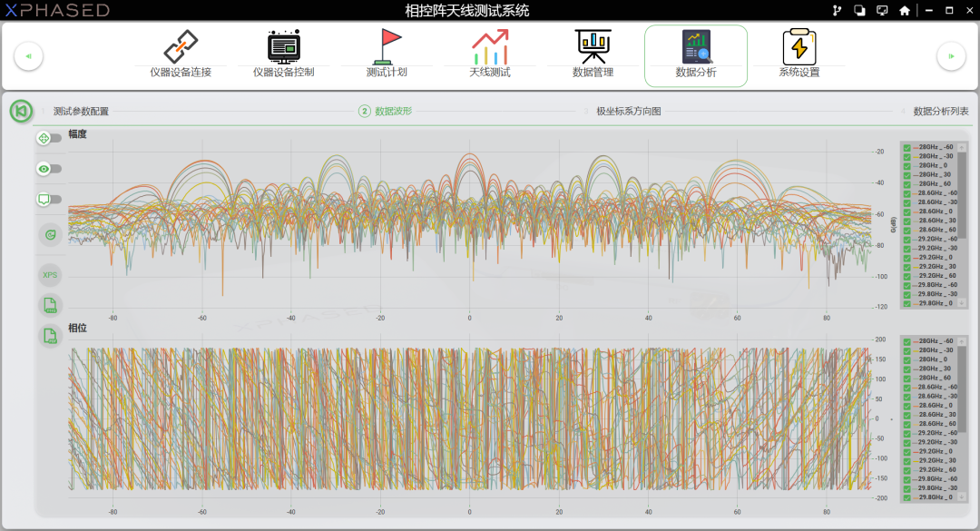The height and width of the screenshot is (531, 980).
Task: Open 系统设置 system settings module
Action: pyautogui.click(x=799, y=55)
